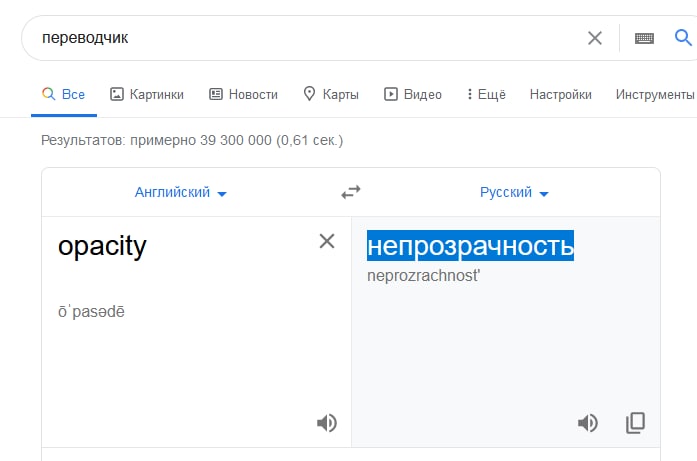Switch to the Картинки tab
This screenshot has width=697, height=461.
pos(147,95)
